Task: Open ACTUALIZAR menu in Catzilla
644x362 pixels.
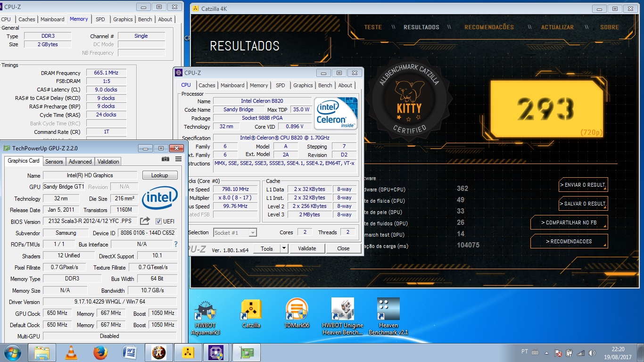Action: pos(557,27)
